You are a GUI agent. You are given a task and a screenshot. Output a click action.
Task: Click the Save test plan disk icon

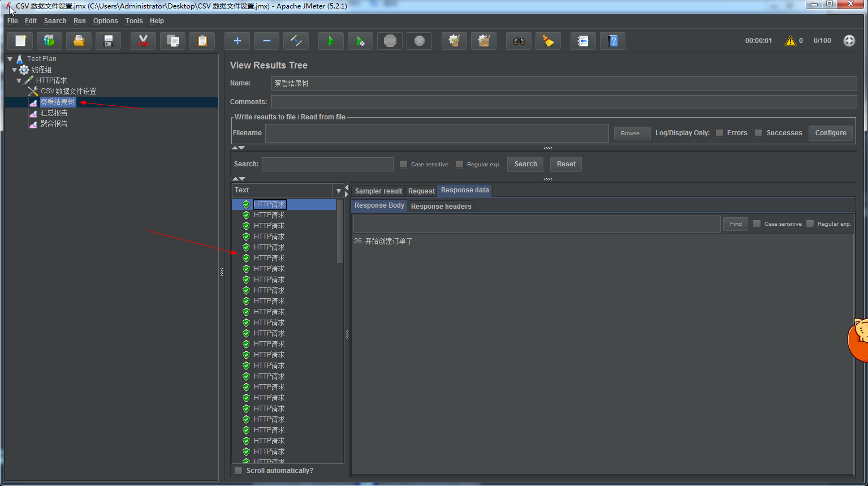point(109,41)
